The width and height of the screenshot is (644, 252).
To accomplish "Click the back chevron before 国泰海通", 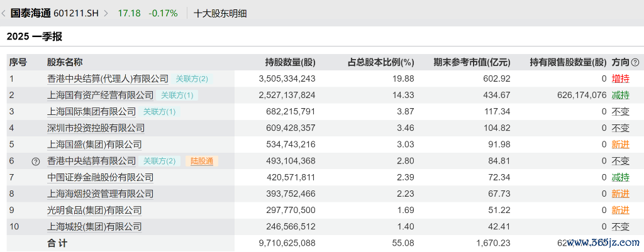I will [x=4, y=13].
